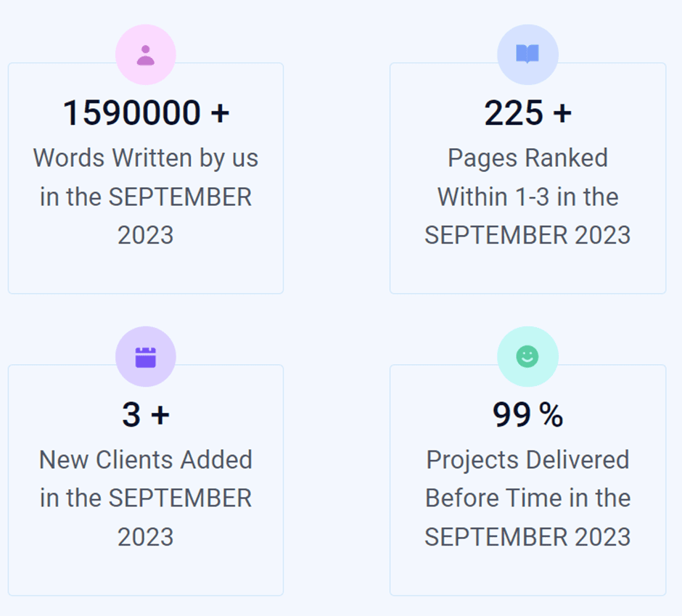Image resolution: width=682 pixels, height=616 pixels.
Task: Click the green smiley face icon
Action: [x=527, y=357]
